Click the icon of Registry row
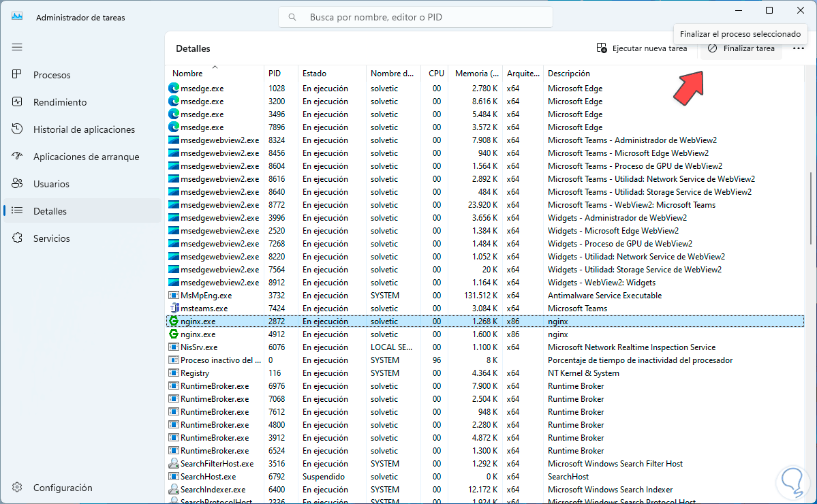Viewport: 817px width, 504px height. [174, 373]
